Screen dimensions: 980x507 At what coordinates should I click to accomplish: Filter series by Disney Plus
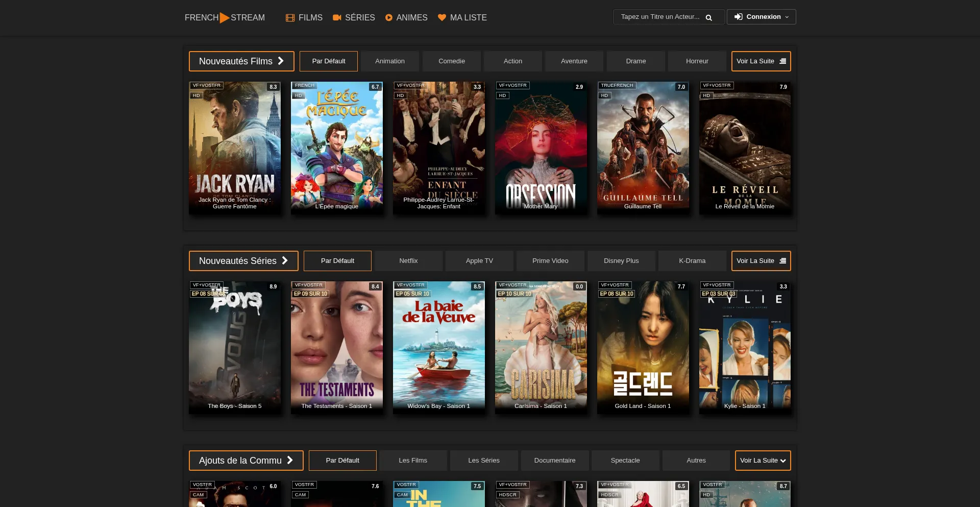[x=621, y=261]
